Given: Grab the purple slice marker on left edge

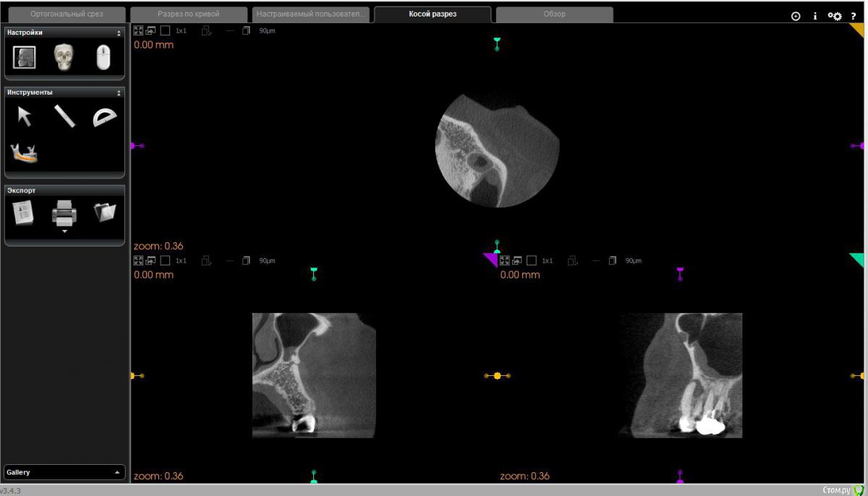Looking at the screenshot, I should pyautogui.click(x=135, y=146).
